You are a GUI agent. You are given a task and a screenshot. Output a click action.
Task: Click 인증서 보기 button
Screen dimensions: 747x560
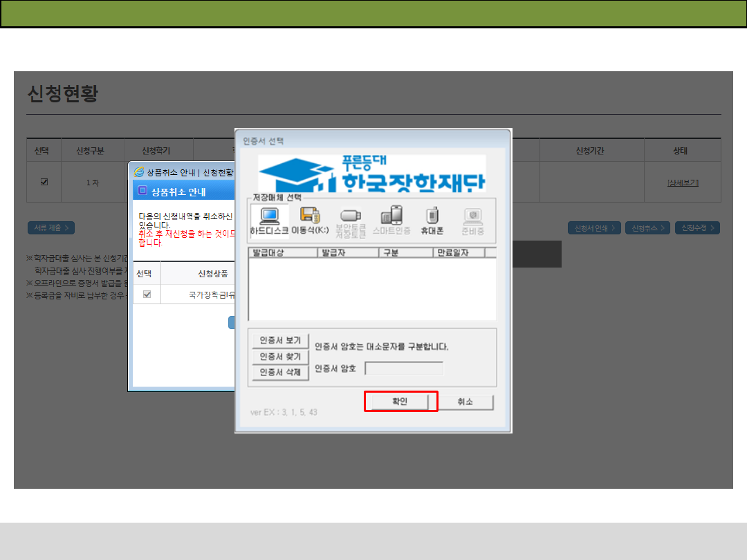[x=280, y=341]
